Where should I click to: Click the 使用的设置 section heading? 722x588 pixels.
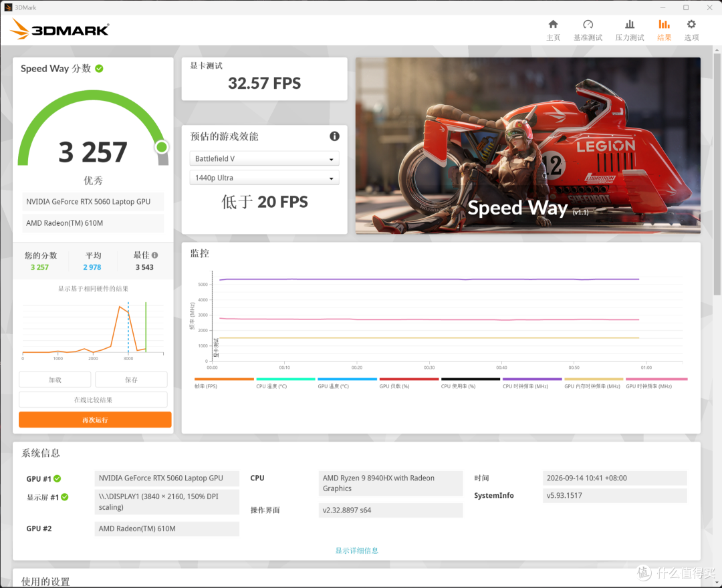pos(45,581)
